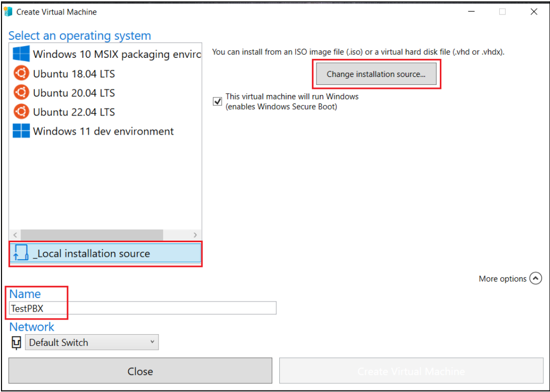Select Windows 10 MSIX packaging environment entry
This screenshot has width=550, height=392.
point(117,54)
